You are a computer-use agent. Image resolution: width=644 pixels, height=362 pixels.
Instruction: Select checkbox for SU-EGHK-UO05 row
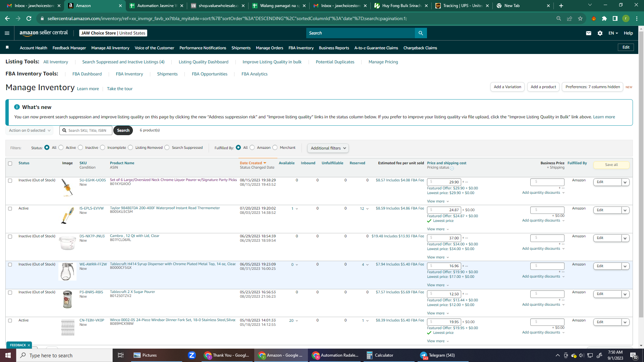point(10,181)
